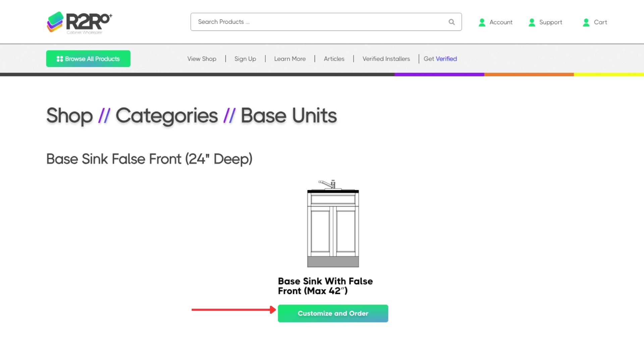This screenshot has height=362, width=644.
Task: Click the Cart person icon
Action: (x=586, y=22)
